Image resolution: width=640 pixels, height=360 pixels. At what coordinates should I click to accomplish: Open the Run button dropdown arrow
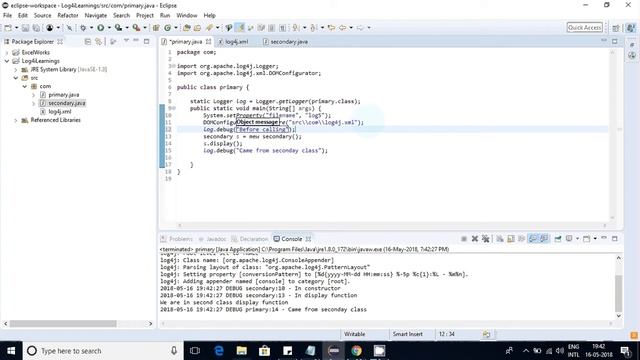pos(109,28)
